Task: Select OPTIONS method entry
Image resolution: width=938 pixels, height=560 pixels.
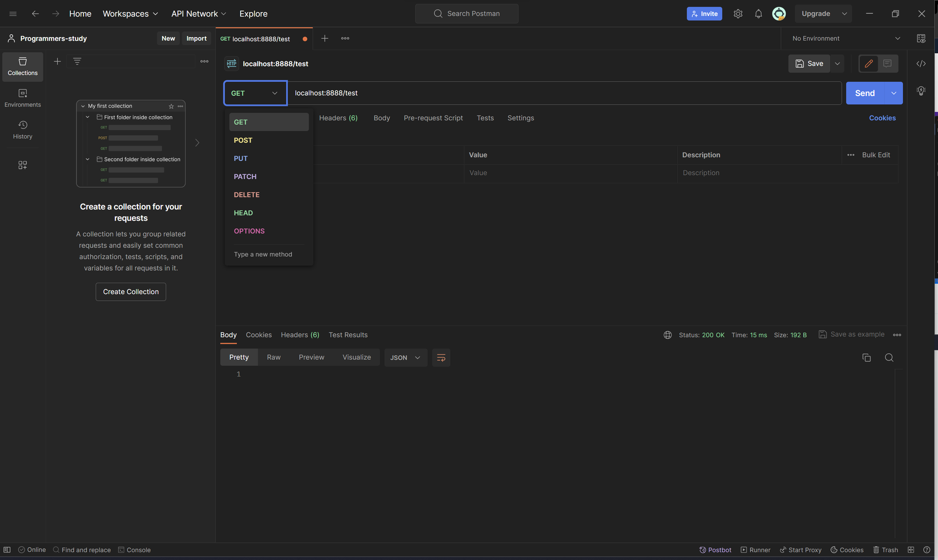Action: pos(269,231)
